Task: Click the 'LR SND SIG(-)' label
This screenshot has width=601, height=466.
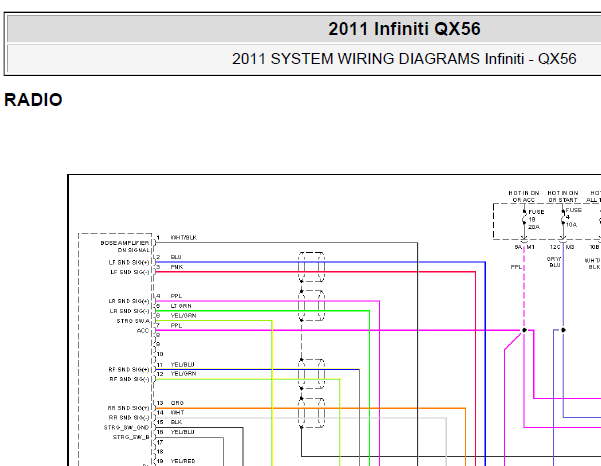Action: click(129, 311)
